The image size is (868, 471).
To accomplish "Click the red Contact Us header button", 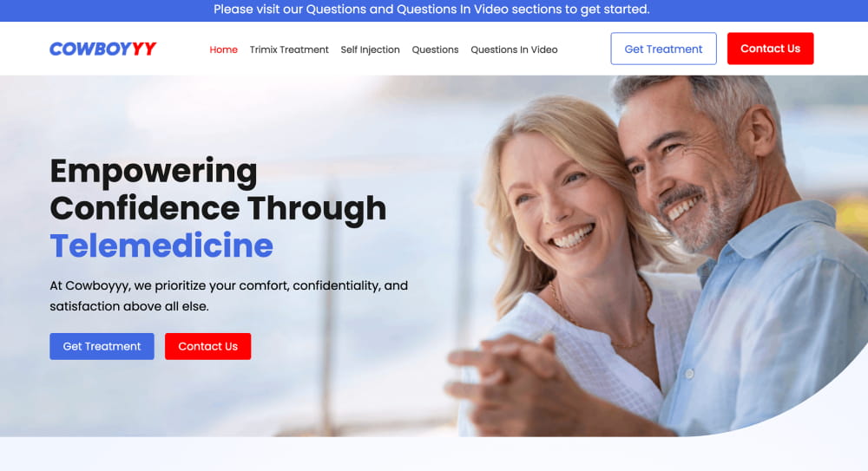I will tap(771, 49).
